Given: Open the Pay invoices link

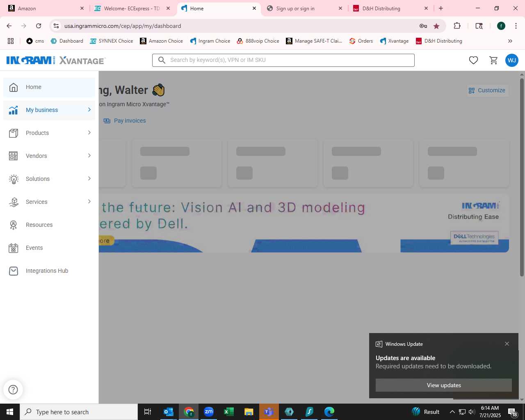Looking at the screenshot, I should point(125,121).
